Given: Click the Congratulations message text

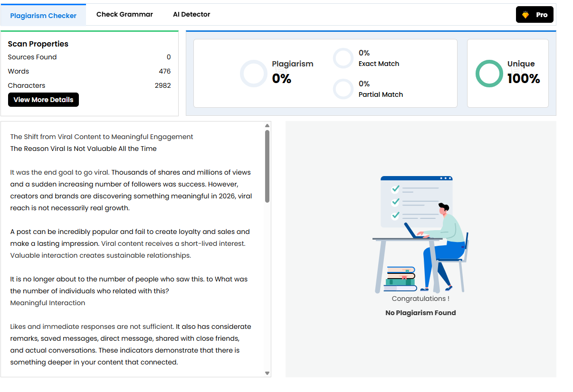Looking at the screenshot, I should 420,299.
